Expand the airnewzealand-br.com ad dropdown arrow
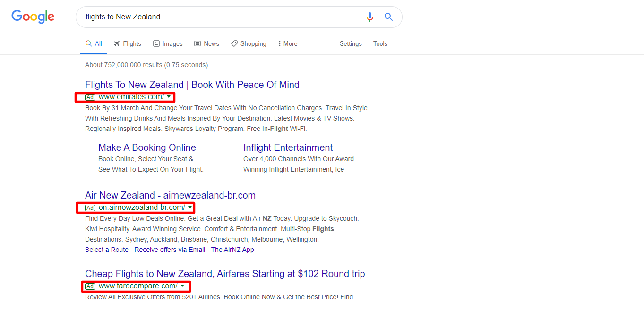The height and width of the screenshot is (312, 644). 190,207
